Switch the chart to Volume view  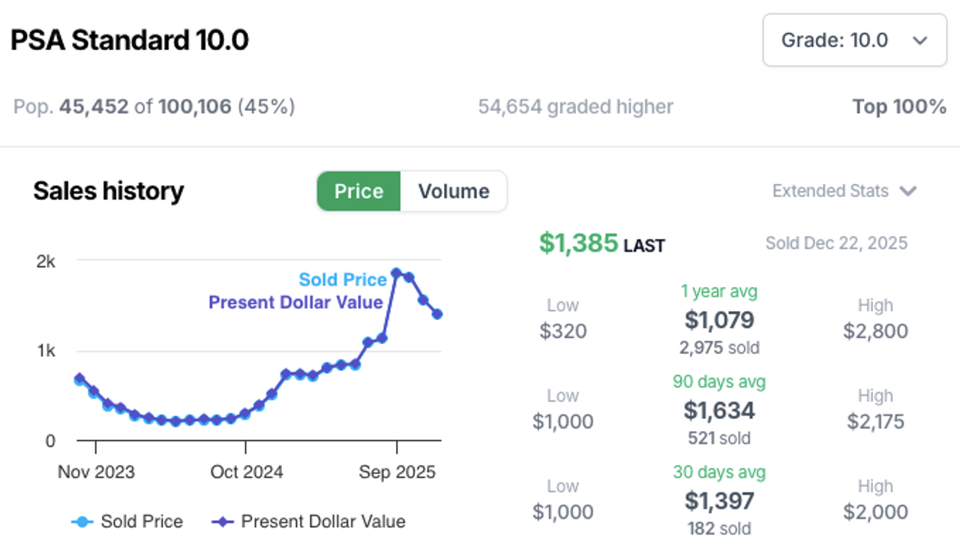454,191
